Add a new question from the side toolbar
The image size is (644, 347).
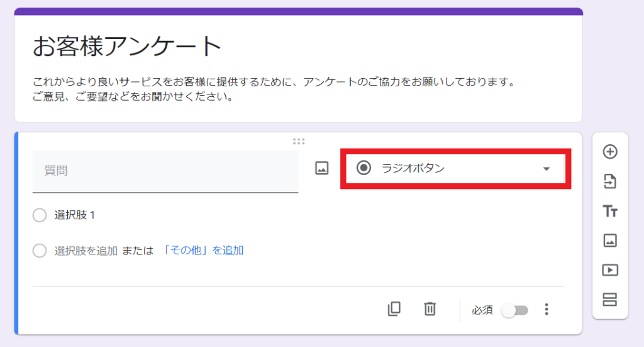610,152
